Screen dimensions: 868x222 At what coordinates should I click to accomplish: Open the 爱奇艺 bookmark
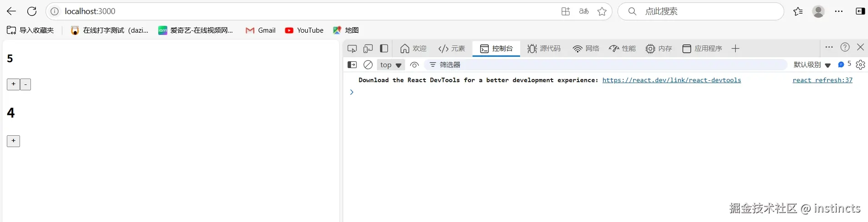(196, 30)
